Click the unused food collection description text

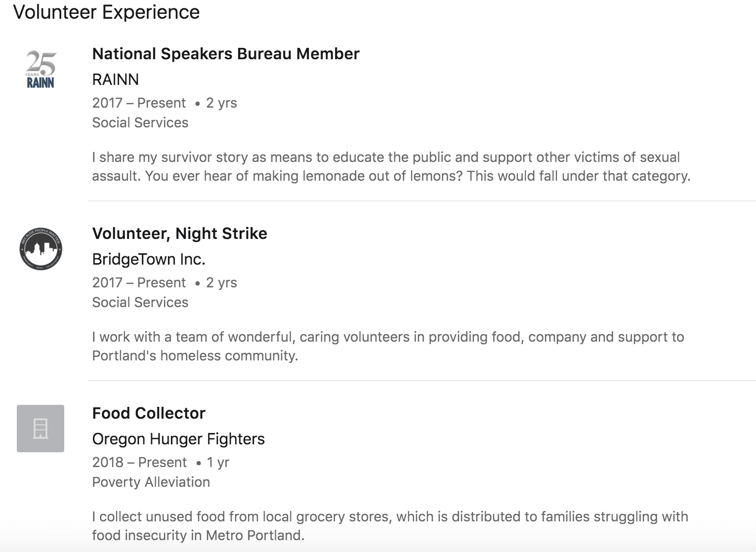389,526
